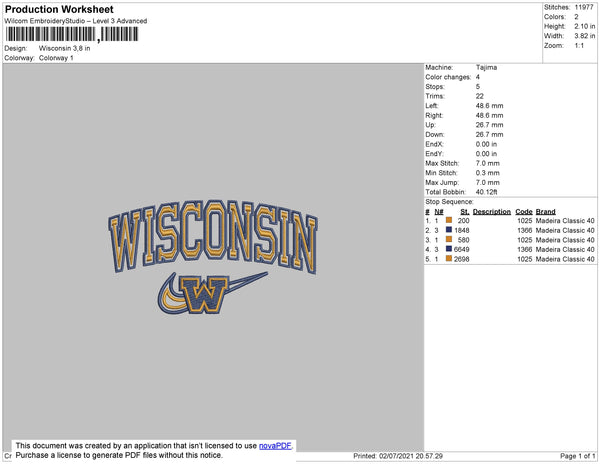Screen dimensions: 600x464
Task: Select the EndY value 0.00 in
Action: [x=486, y=154]
